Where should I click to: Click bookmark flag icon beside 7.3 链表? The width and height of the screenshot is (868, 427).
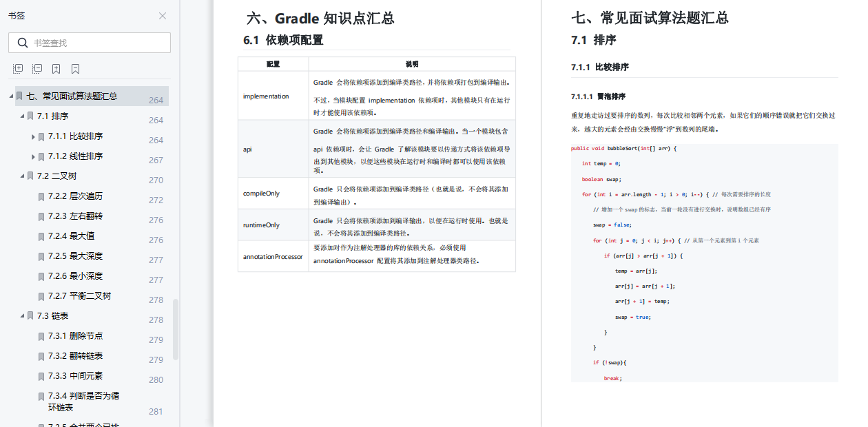(x=30, y=316)
